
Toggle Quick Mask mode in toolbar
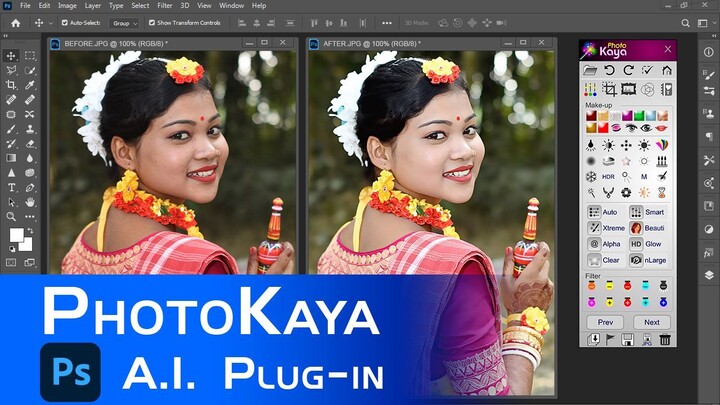(x=11, y=263)
